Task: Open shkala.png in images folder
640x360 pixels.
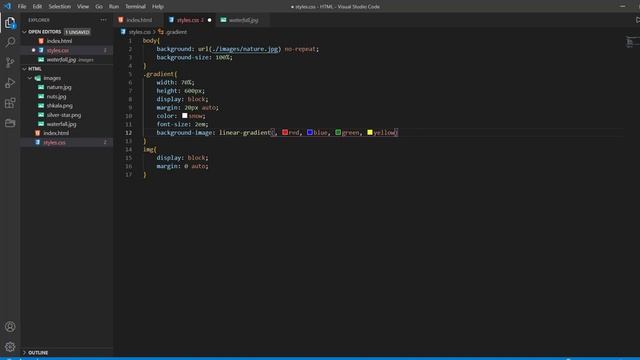Action: point(60,106)
